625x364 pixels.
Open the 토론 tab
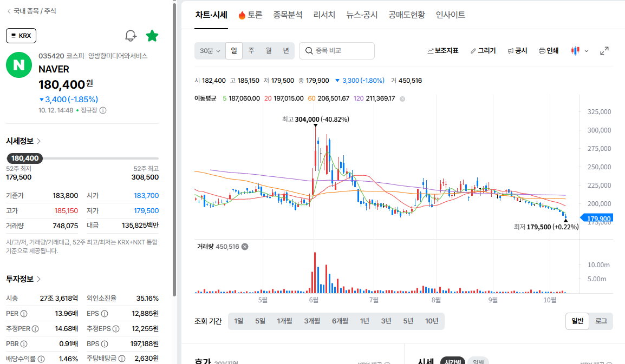[x=250, y=15]
